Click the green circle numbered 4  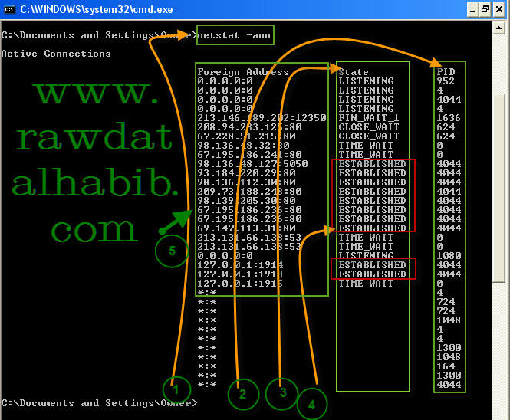click(x=312, y=403)
